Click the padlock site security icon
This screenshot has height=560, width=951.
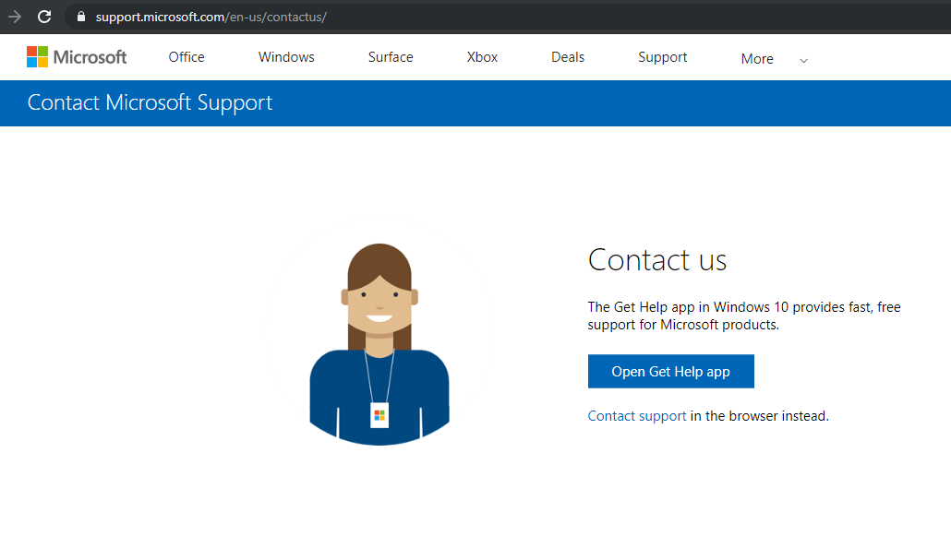pos(80,17)
